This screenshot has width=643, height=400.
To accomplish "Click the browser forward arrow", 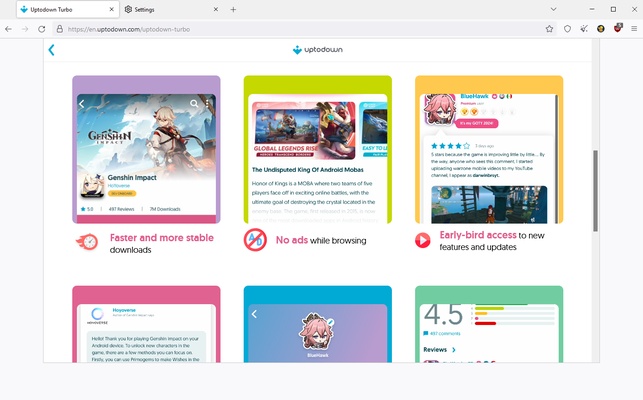I will tap(25, 29).
